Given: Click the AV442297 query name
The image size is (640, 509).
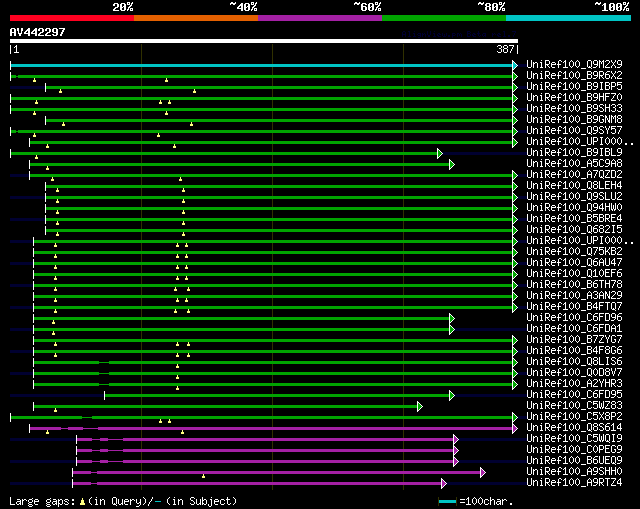Looking at the screenshot, I should tap(37, 32).
